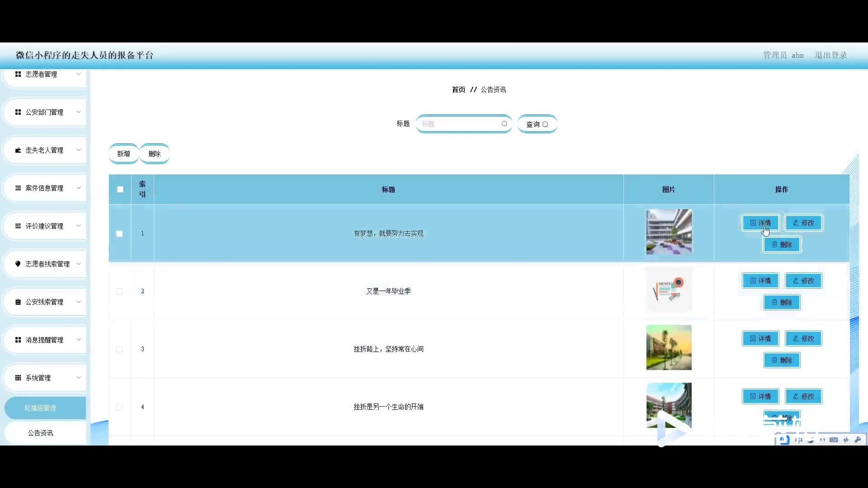Click the lost elderly management sidebar icon
The width and height of the screenshot is (868, 488).
[18, 150]
